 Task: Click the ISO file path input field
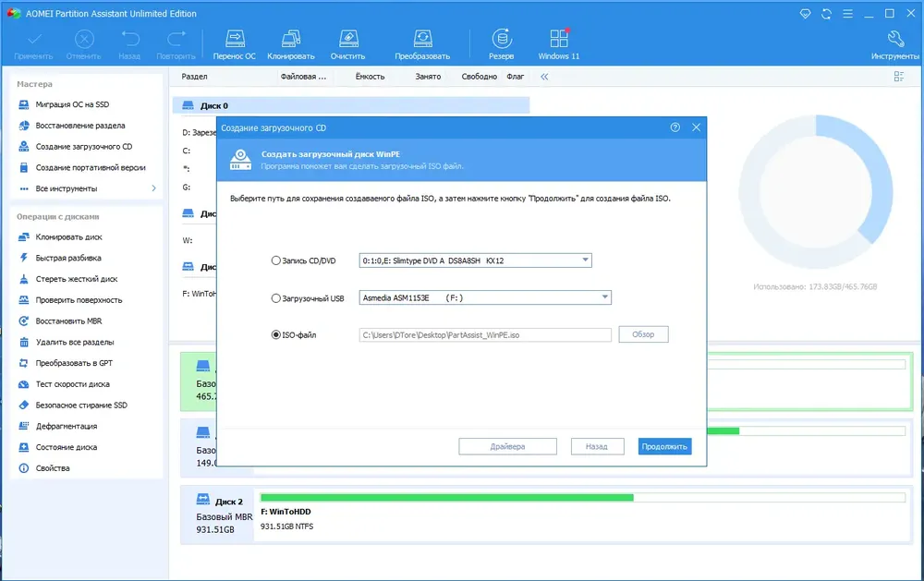pyautogui.click(x=485, y=334)
